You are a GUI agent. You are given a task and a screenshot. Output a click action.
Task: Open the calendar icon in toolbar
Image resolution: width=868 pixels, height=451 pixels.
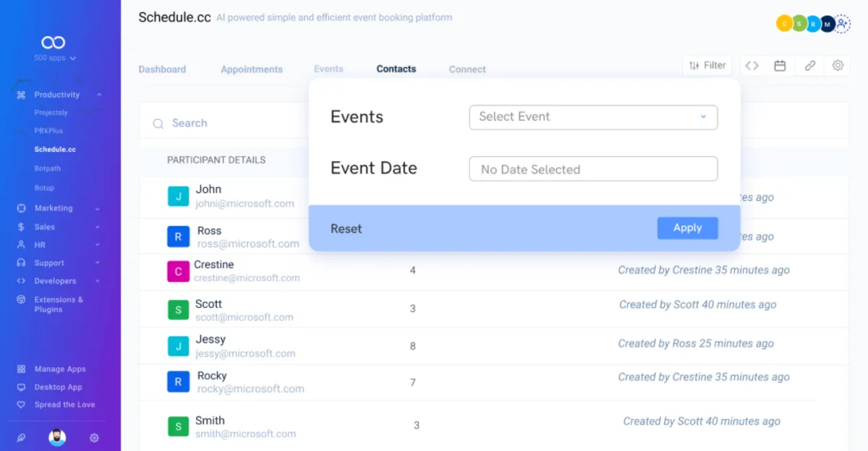[780, 66]
